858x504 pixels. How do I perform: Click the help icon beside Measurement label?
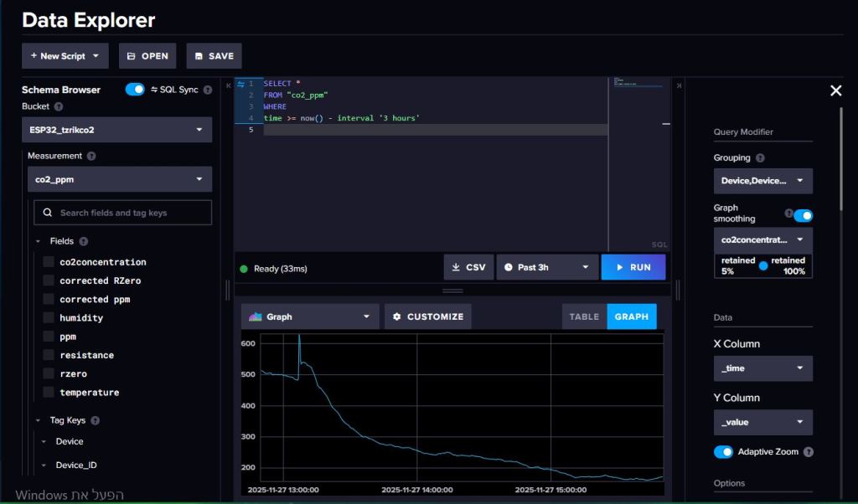(91, 156)
